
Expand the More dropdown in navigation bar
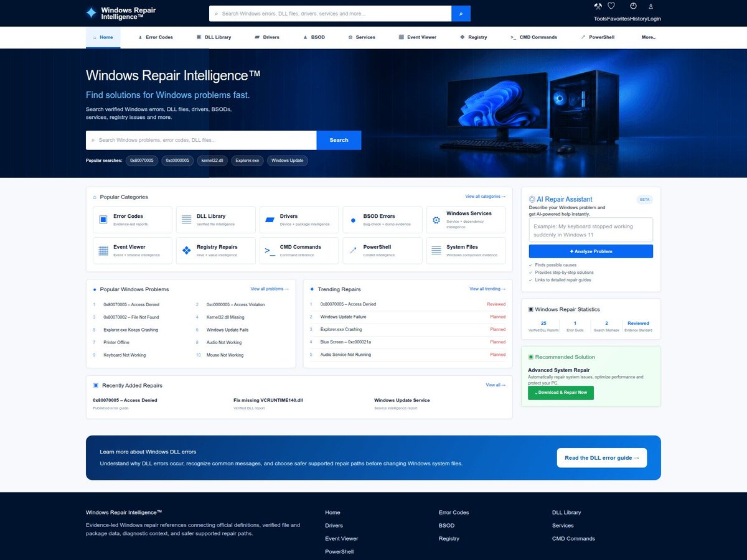coord(649,37)
